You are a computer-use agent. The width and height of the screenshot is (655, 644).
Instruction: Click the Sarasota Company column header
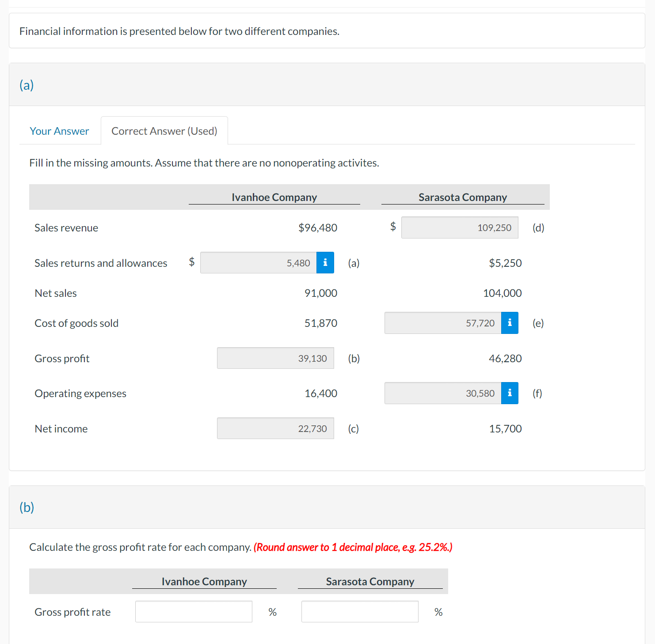pyautogui.click(x=462, y=197)
